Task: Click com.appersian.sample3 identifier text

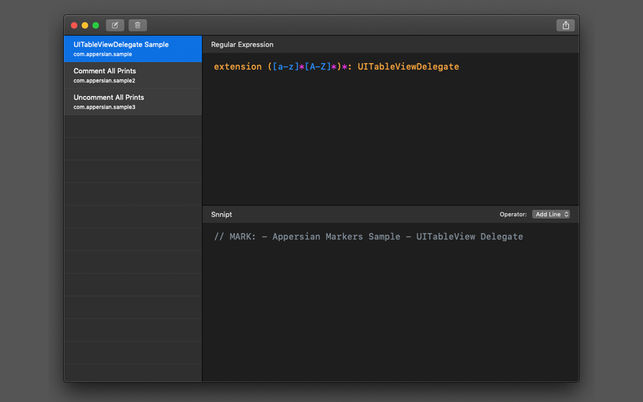Action: (104, 107)
